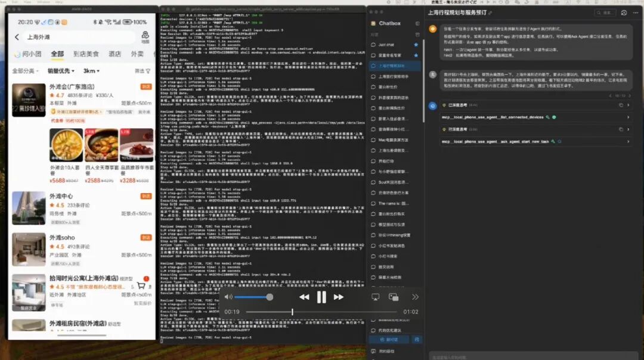Open the 拾间时光公寓(上海外滩店) listing
Image resolution: width=644 pixels, height=360 pixels.
[x=84, y=278]
